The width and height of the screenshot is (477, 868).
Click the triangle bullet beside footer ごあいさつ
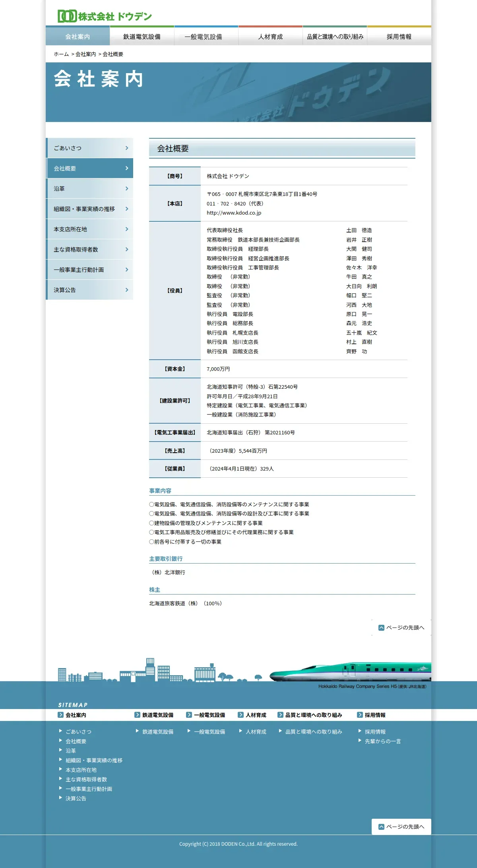[60, 731]
